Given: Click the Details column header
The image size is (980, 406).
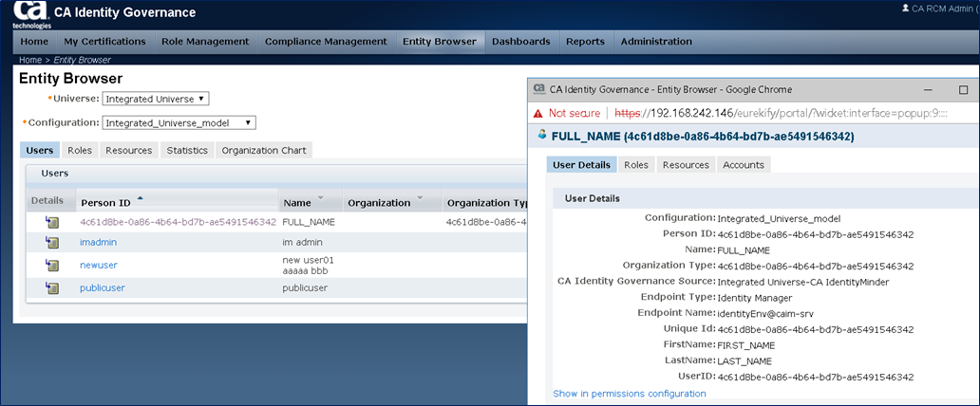Looking at the screenshot, I should [x=47, y=200].
